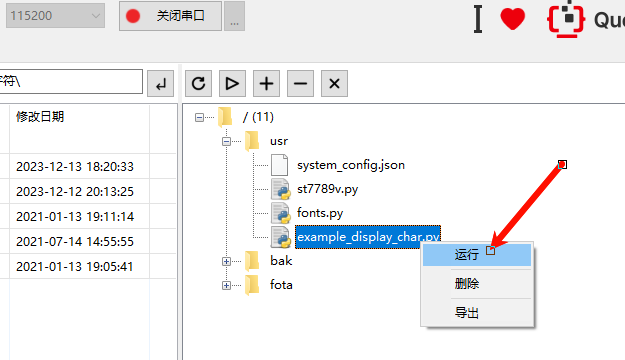
Task: Choose 运行 from the context menu
Action: (x=477, y=254)
